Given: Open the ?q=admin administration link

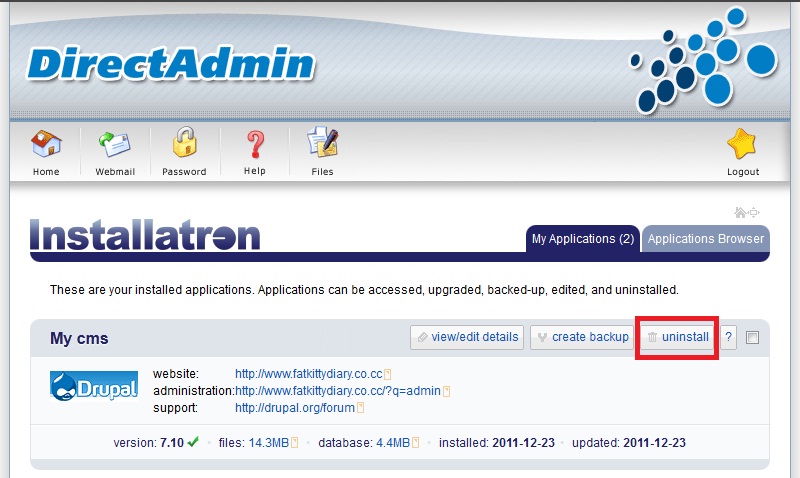Looking at the screenshot, I should (338, 391).
